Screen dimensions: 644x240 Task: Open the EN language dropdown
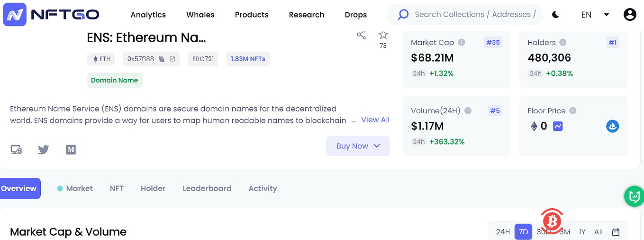point(595,15)
